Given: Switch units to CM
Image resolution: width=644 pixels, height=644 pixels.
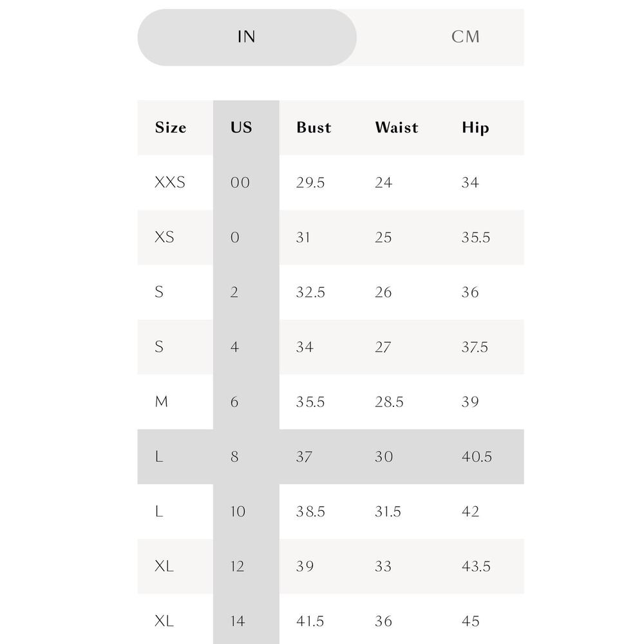Looking at the screenshot, I should (x=466, y=37).
